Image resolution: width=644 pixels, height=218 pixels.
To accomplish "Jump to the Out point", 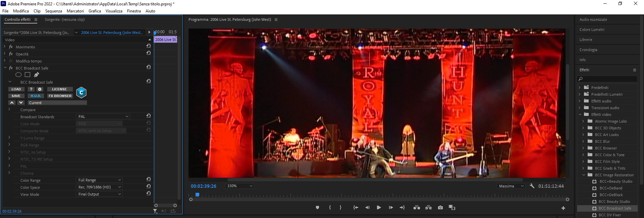I will coord(402,208).
